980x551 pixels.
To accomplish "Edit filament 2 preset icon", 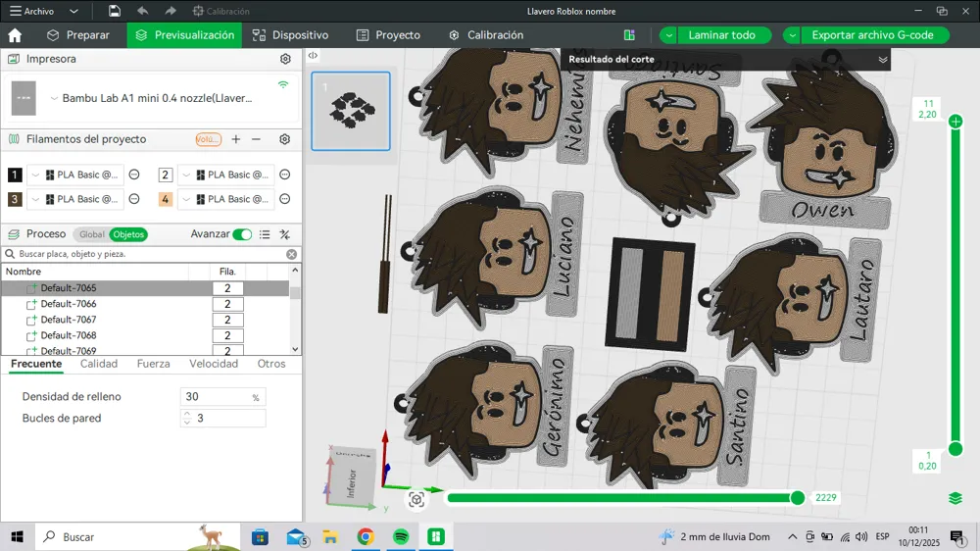I will tap(285, 175).
